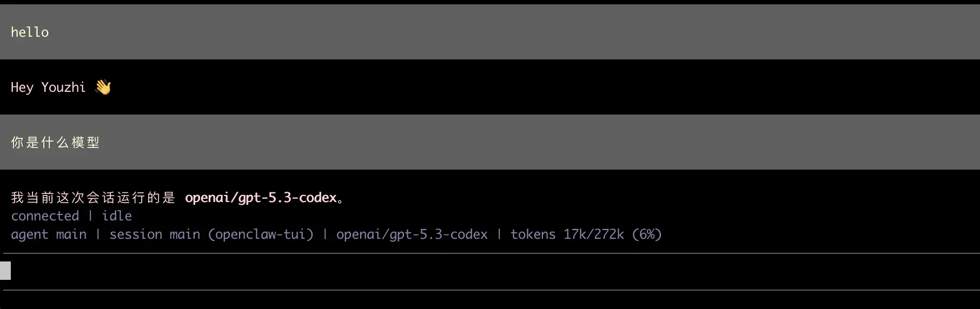Click the Chinese reply text '我当前这次会话运行的是'

93,198
